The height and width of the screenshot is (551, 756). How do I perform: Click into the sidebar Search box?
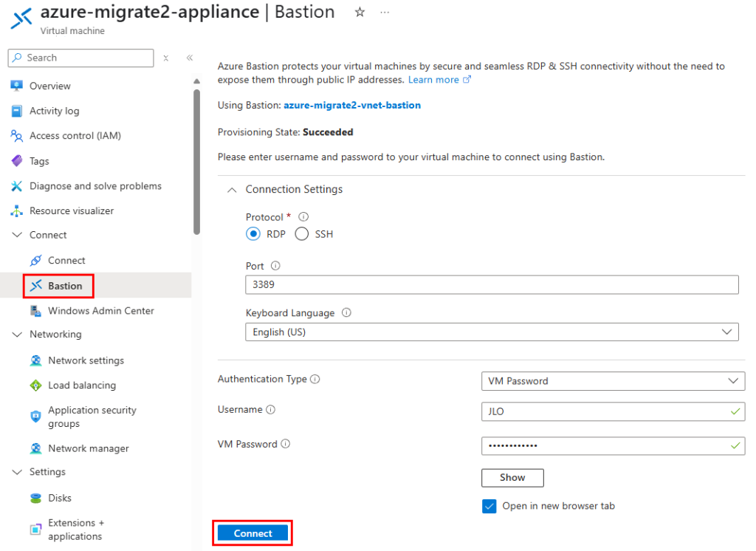click(x=81, y=58)
